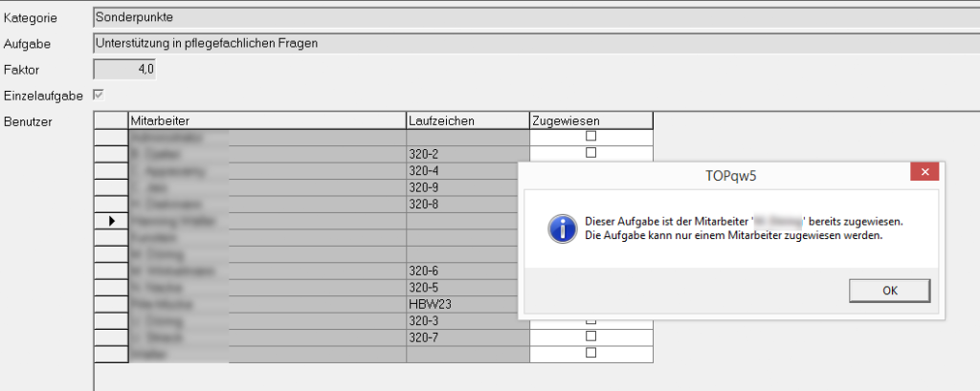Click the Aufgabe field with task description
This screenshot has height=391, width=980.
tap(536, 43)
